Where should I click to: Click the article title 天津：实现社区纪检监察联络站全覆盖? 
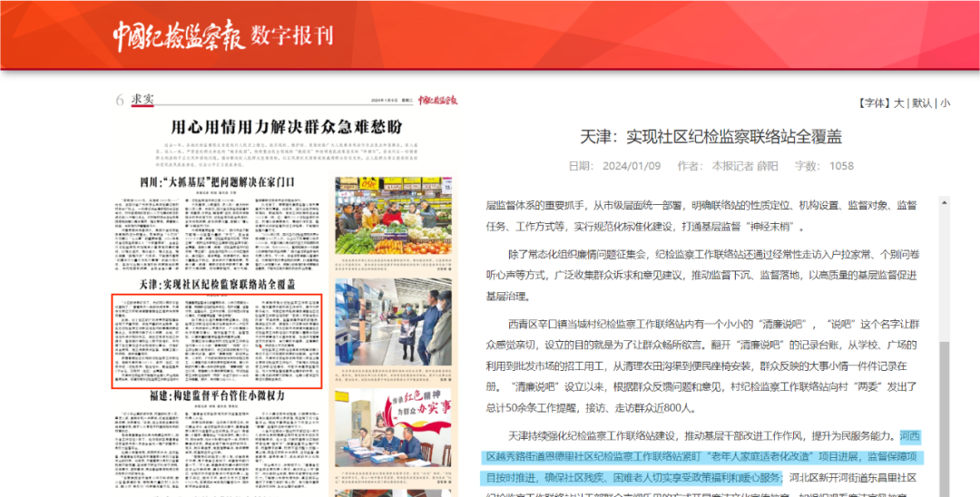tap(716, 136)
